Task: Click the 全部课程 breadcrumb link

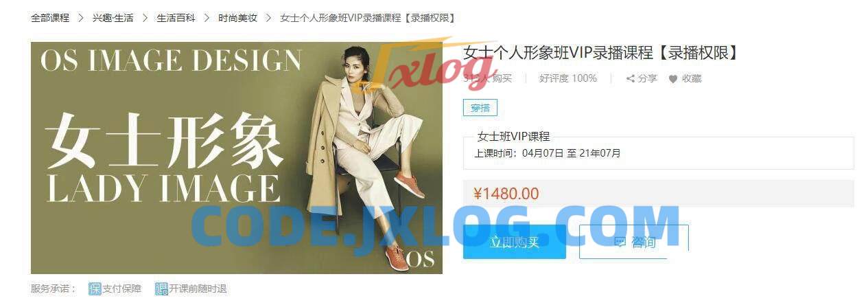Action: point(50,18)
